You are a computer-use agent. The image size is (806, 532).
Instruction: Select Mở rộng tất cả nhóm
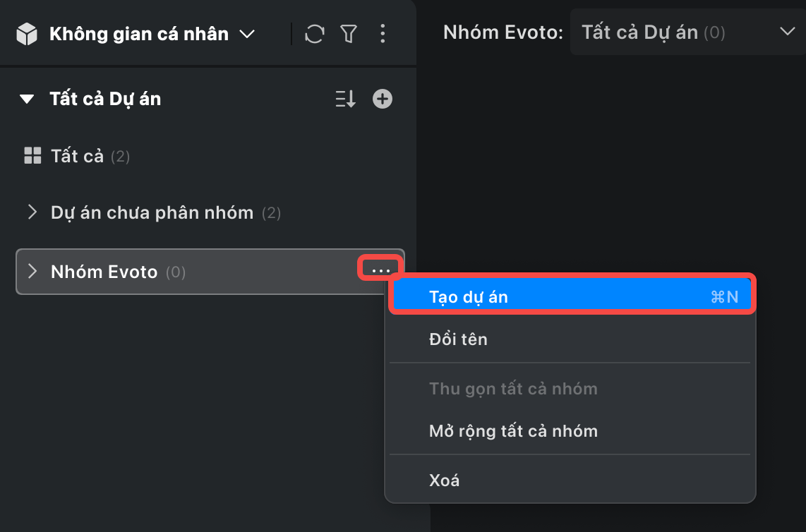513,431
